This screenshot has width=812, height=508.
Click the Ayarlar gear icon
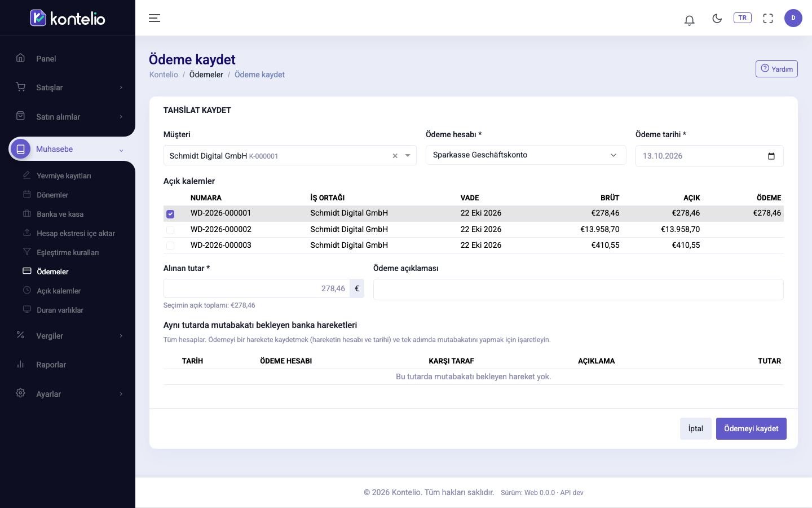tap(20, 393)
